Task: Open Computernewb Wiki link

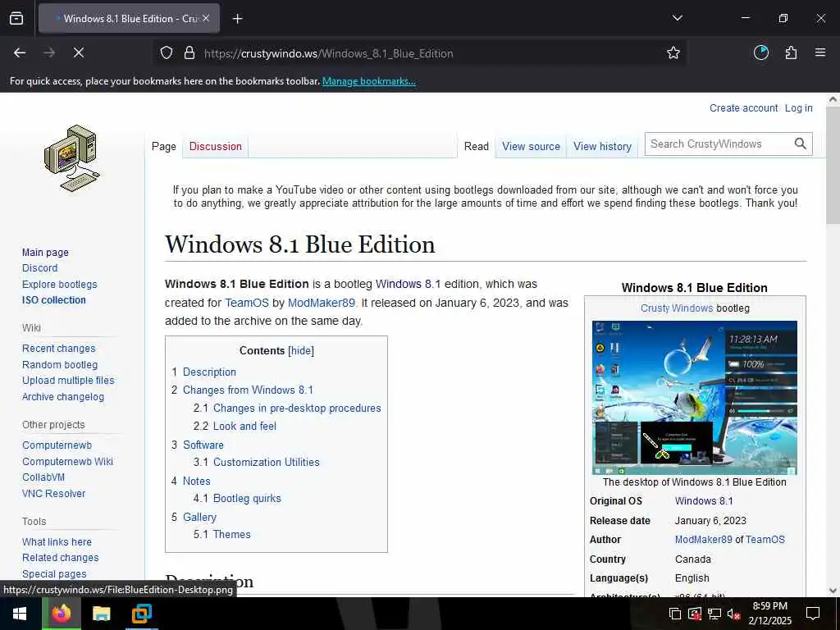Action: 67,461
